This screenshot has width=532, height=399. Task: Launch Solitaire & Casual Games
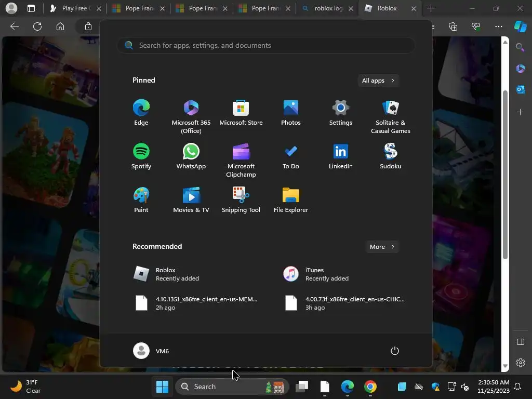391,116
